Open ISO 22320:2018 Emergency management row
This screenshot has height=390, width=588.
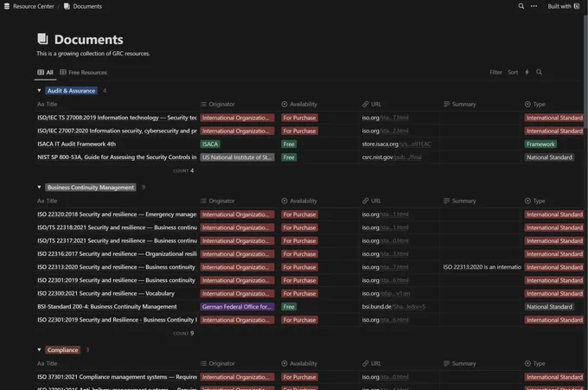click(x=117, y=214)
